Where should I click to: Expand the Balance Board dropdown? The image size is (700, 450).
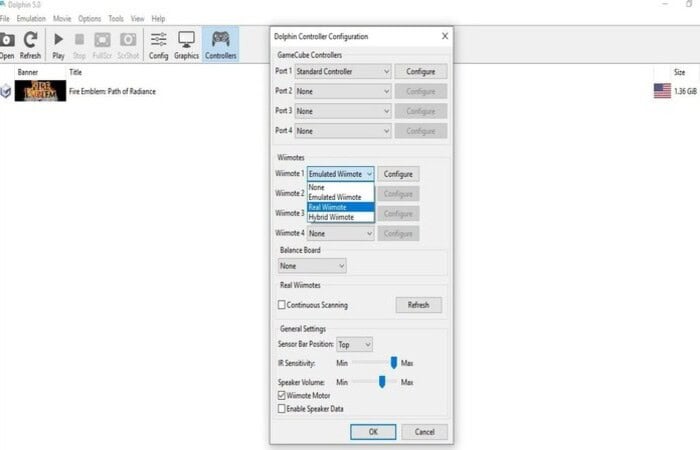(x=312, y=266)
